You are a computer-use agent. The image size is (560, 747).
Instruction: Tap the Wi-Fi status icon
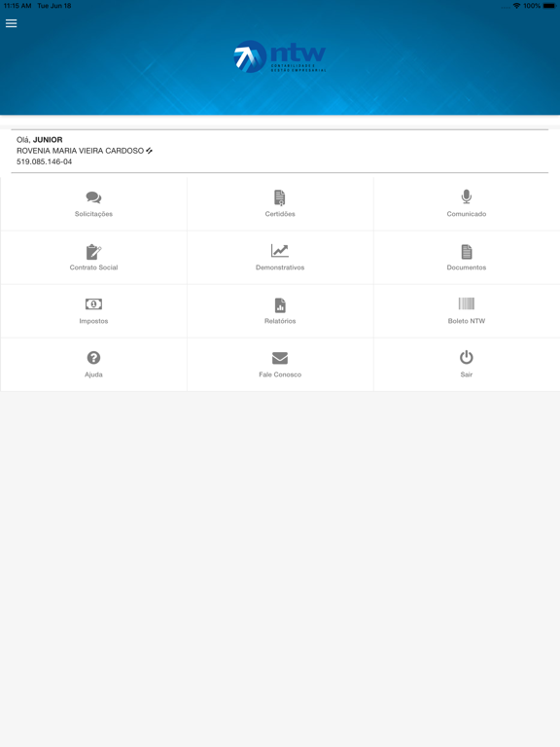pyautogui.click(x=516, y=6)
